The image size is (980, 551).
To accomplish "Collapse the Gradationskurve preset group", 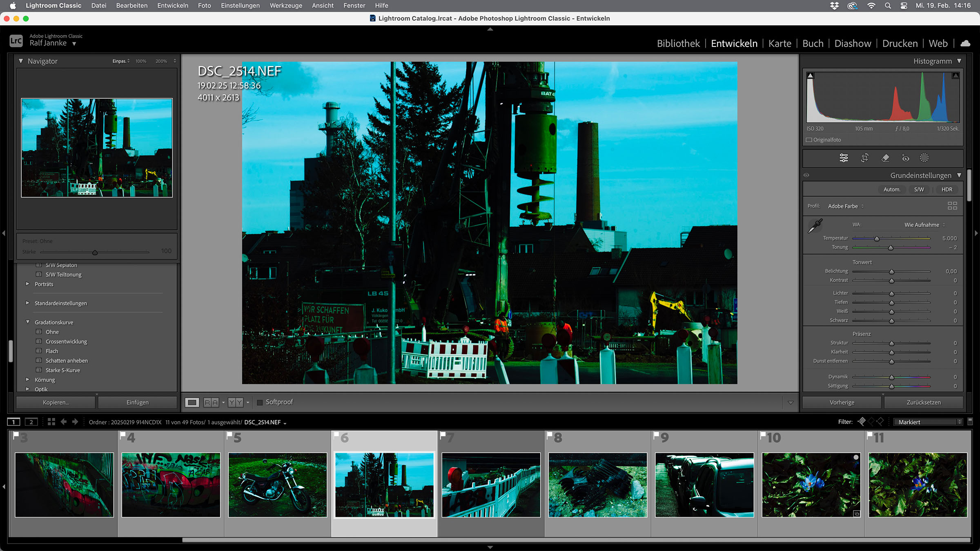I will tap(27, 322).
